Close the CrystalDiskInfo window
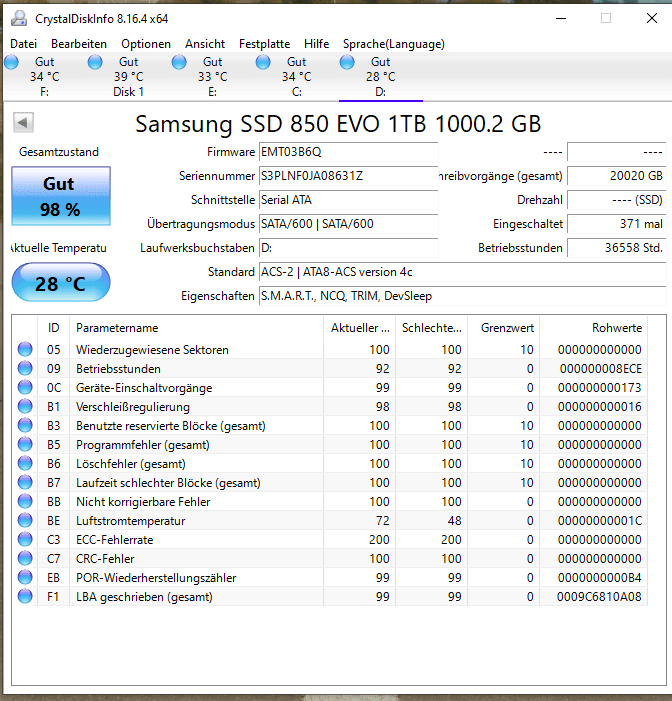 [652, 18]
